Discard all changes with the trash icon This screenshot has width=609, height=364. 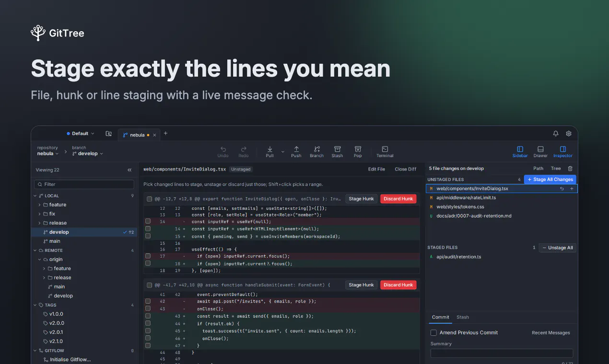pyautogui.click(x=570, y=169)
